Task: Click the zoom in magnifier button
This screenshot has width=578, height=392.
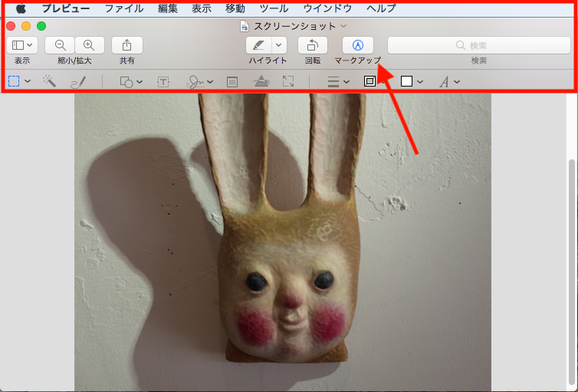Action: click(x=89, y=45)
